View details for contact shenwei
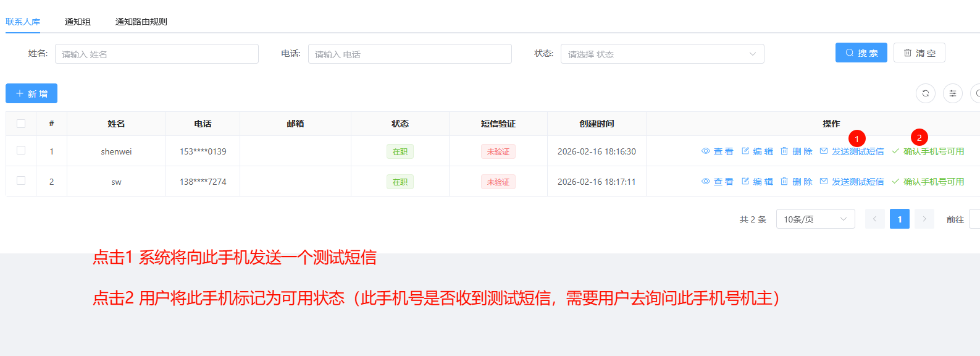 pos(718,151)
